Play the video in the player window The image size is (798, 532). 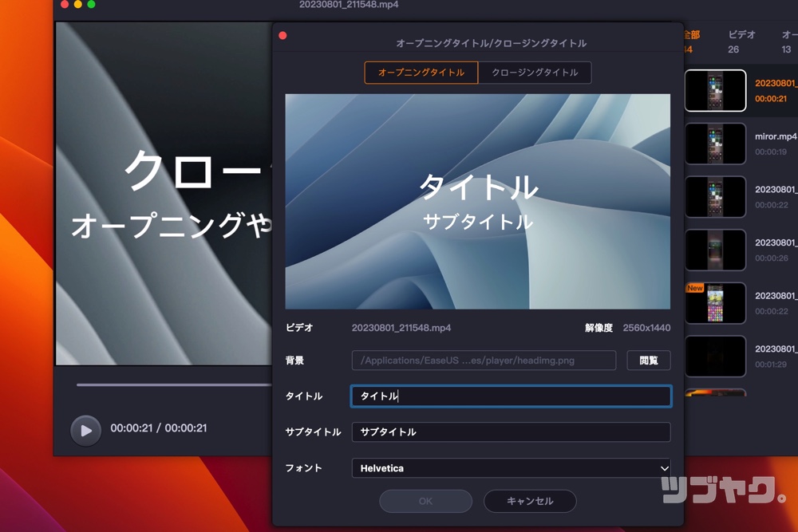[85, 430]
